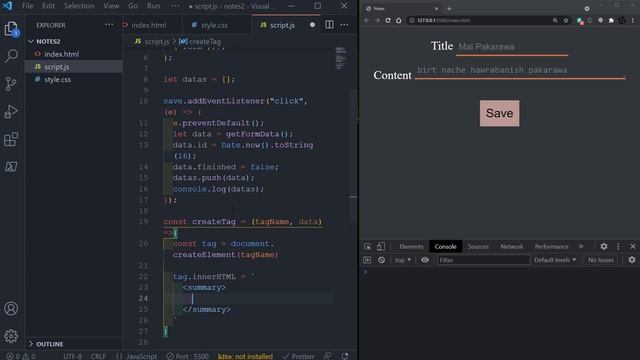Open the Chrome three-dot menu
Screen dimensions: 640x360
click(633, 20)
